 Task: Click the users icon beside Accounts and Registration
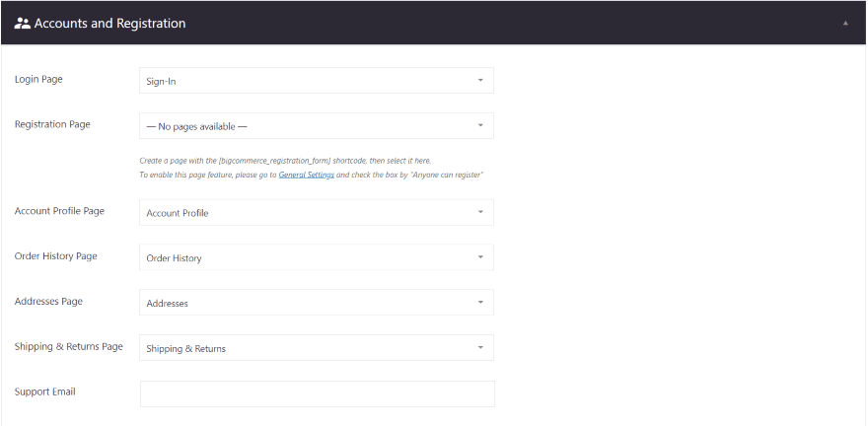click(22, 23)
